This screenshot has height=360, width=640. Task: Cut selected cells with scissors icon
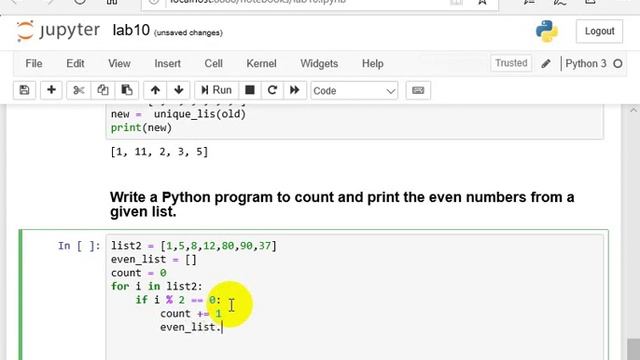pos(78,90)
